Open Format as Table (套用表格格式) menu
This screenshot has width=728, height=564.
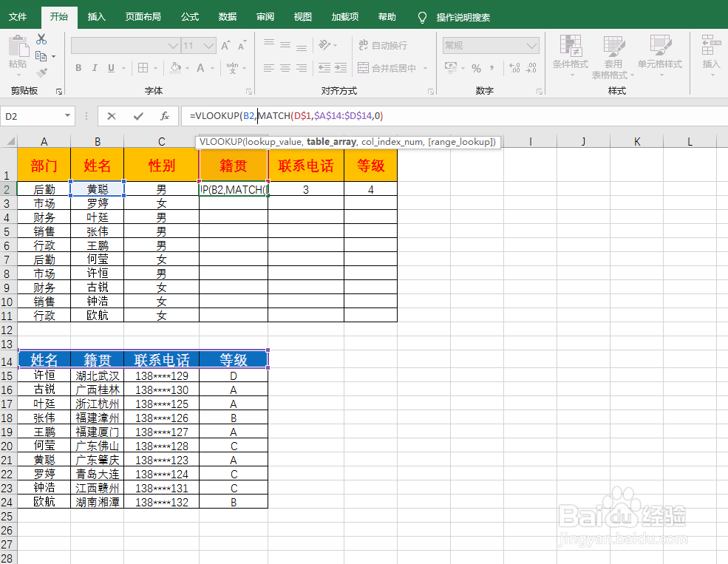(613, 57)
